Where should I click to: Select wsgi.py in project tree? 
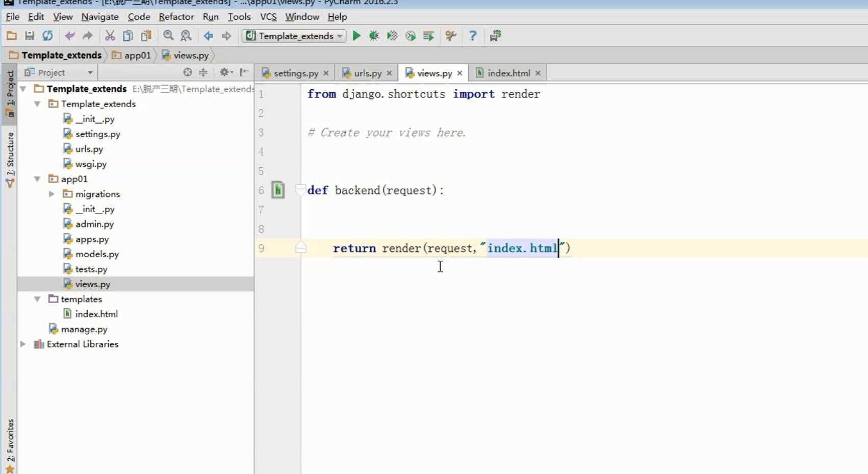91,164
